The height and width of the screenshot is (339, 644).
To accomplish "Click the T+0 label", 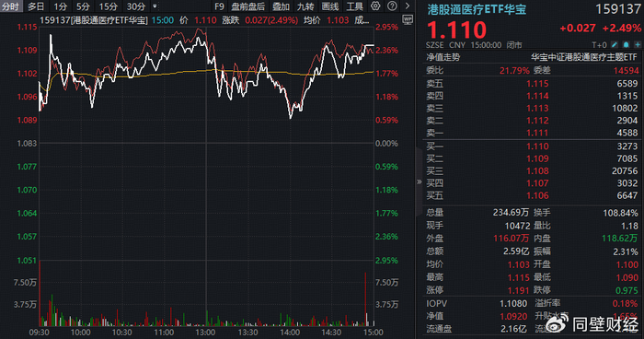I will (x=599, y=45).
